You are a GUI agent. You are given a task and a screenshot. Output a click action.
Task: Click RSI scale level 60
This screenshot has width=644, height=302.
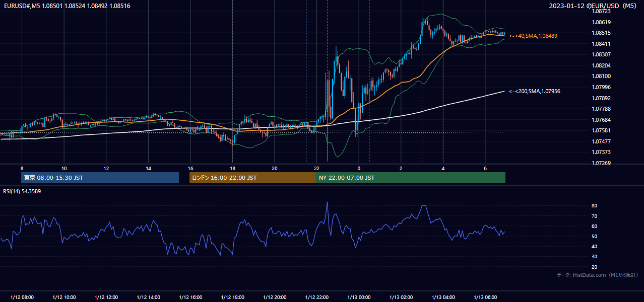(x=595, y=226)
